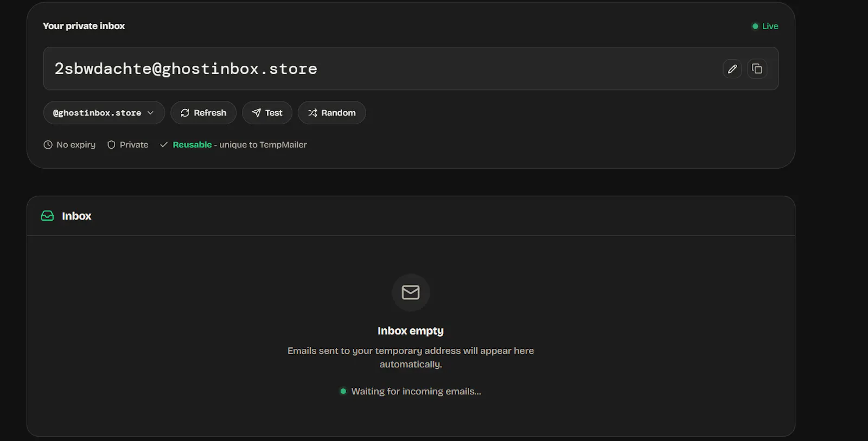Screen dimensions: 868x441
Task: Refresh the inbox
Action: tap(203, 113)
